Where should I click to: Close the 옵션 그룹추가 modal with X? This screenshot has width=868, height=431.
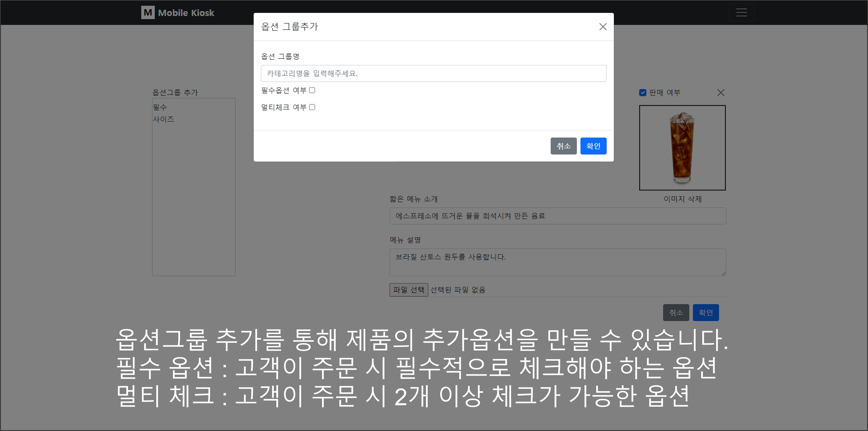click(603, 27)
